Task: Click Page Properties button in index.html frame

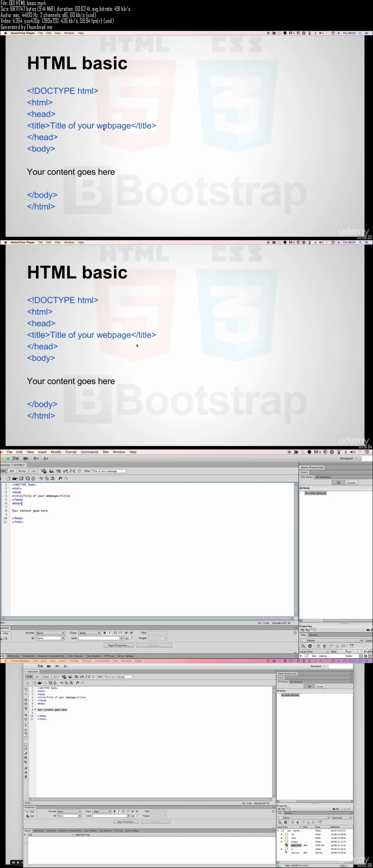Action: (126, 821)
